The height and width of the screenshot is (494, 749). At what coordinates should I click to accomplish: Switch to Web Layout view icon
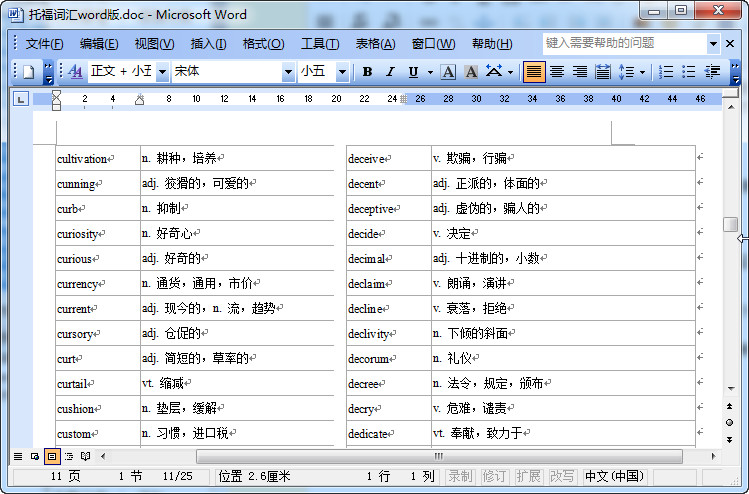34,456
